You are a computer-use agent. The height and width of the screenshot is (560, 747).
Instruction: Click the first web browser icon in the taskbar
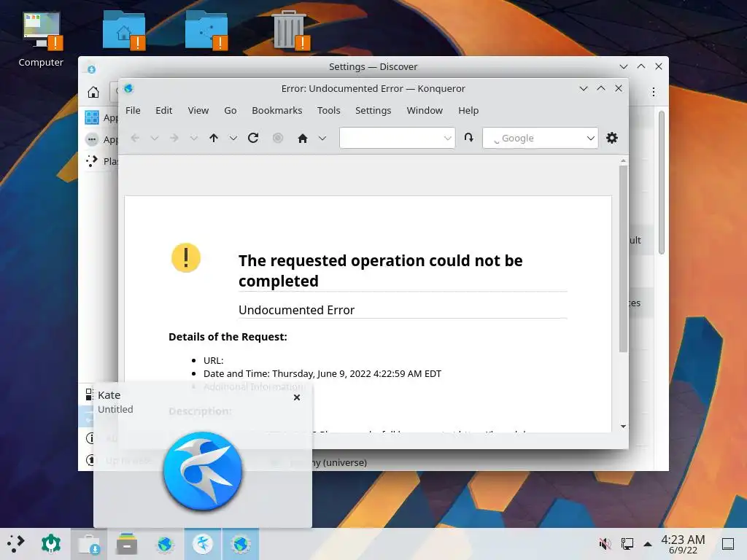point(165,543)
